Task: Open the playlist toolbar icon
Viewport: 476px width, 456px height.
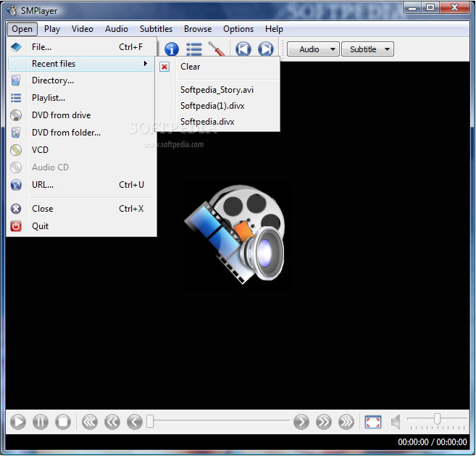Action: pos(194,49)
